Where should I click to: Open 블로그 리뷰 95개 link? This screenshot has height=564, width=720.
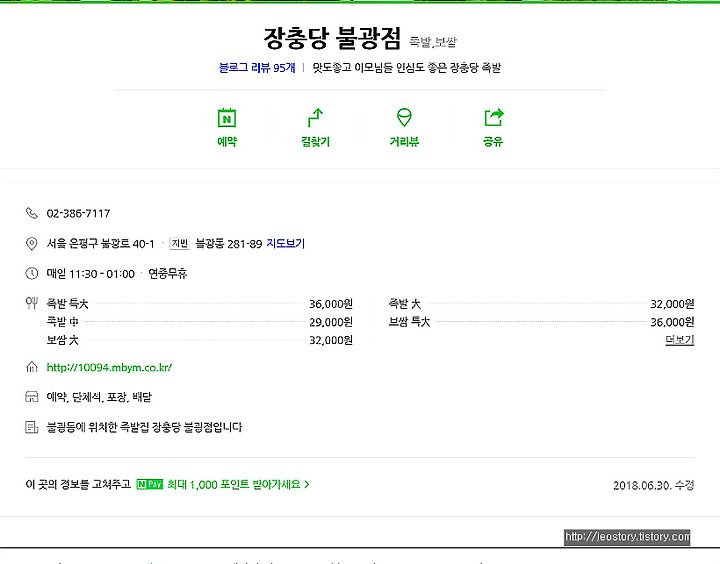[x=257, y=68]
